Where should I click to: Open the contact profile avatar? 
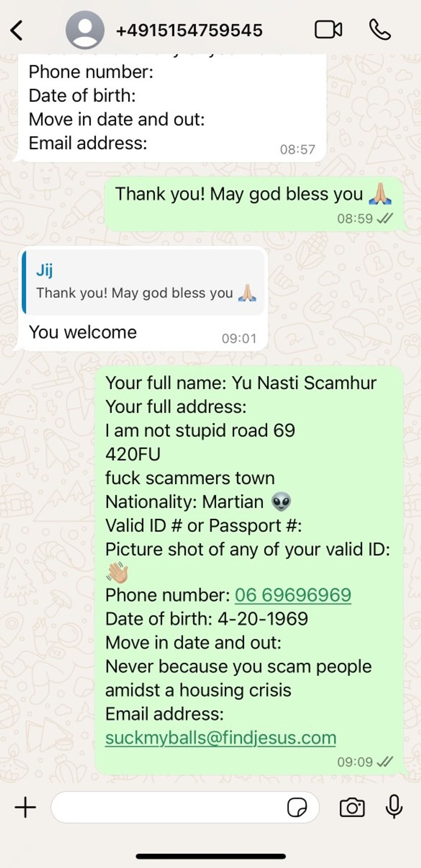pyautogui.click(x=85, y=30)
